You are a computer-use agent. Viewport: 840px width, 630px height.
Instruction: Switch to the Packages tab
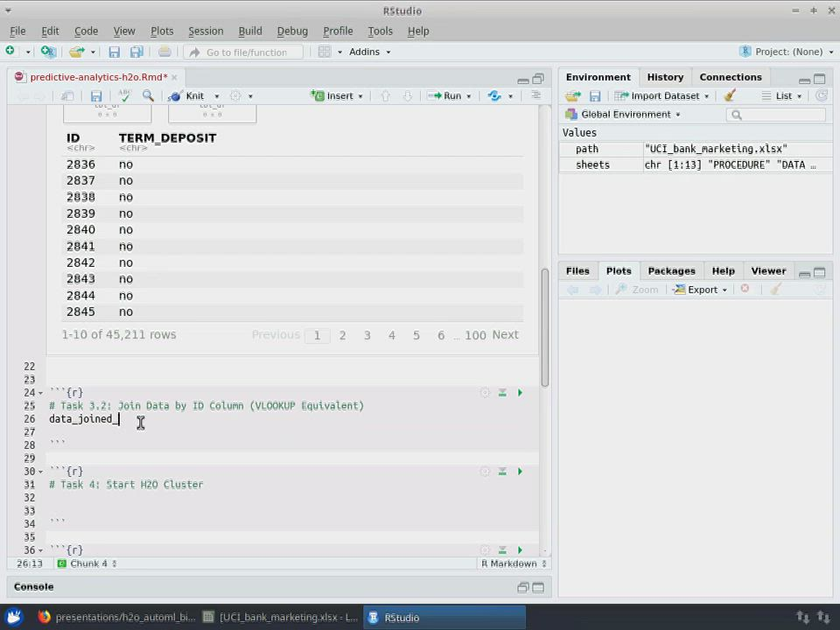coord(671,271)
